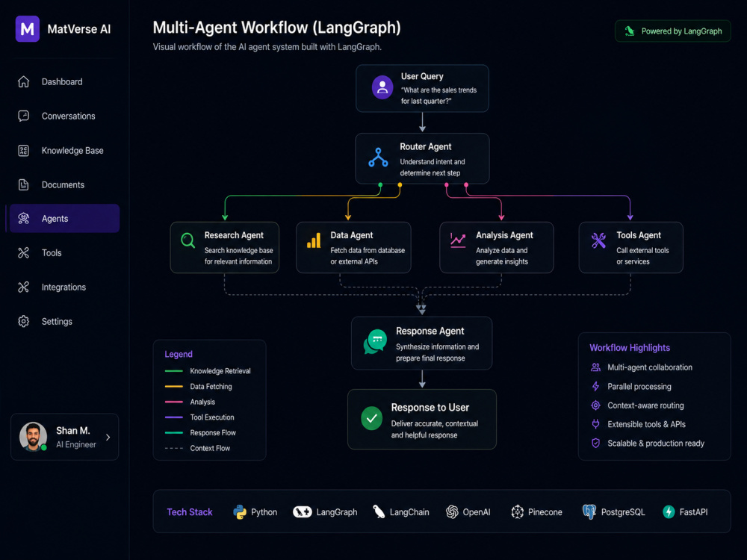This screenshot has width=747, height=560.
Task: Click the Tools Agent node title
Action: point(639,235)
